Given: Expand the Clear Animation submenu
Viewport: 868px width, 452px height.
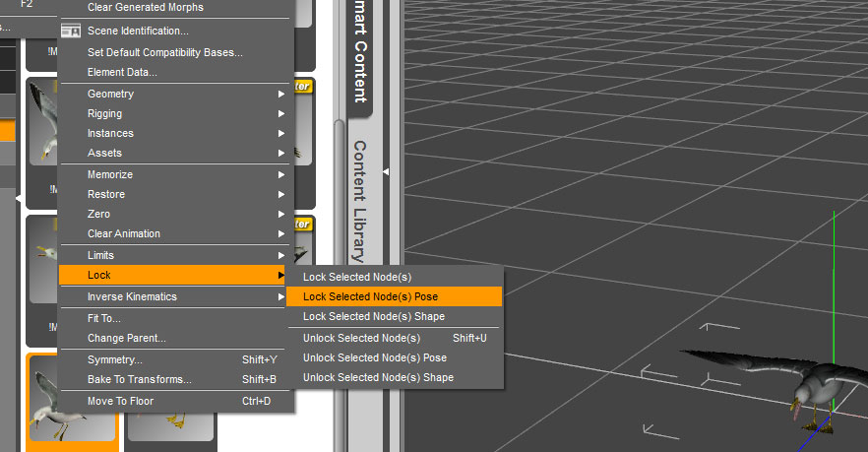Looking at the screenshot, I should 174,233.
